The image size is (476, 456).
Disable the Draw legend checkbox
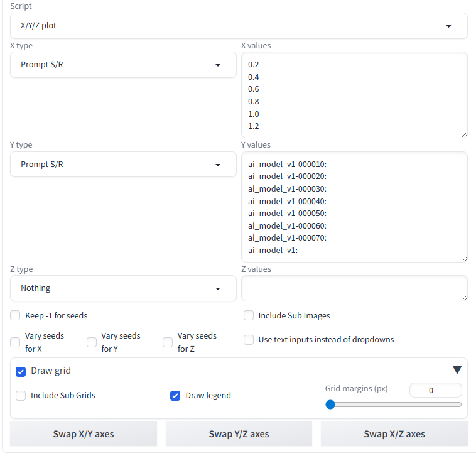(175, 396)
